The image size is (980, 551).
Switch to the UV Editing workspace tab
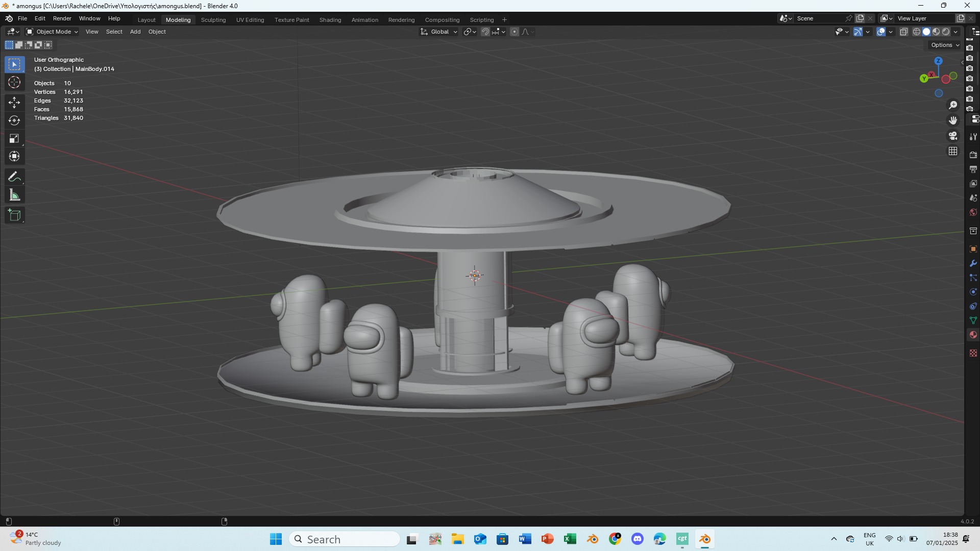point(250,20)
